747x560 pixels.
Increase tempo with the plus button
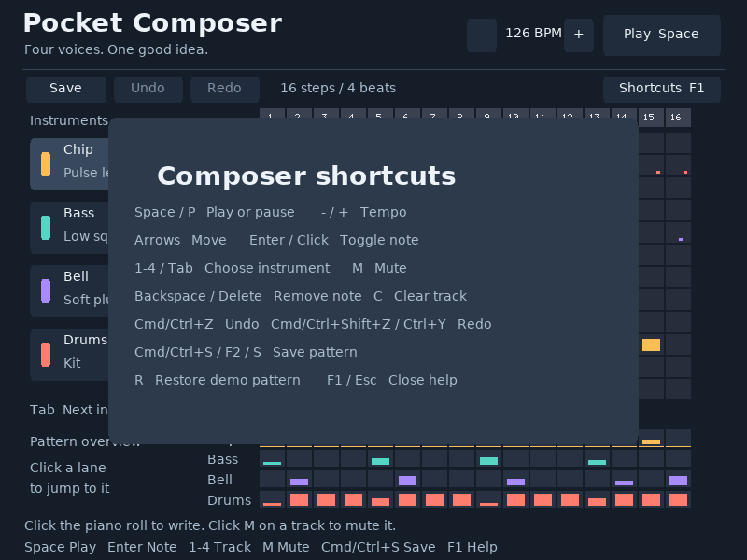(x=579, y=35)
